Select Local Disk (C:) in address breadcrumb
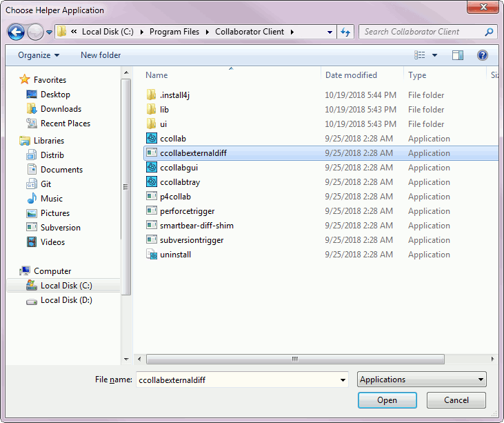Image resolution: width=504 pixels, height=423 pixels. (x=108, y=32)
